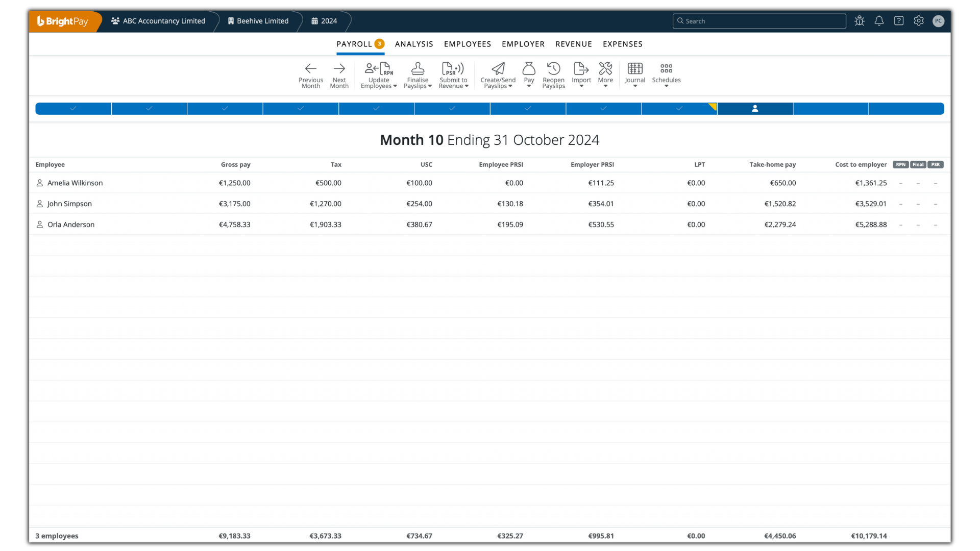Viewport: 980px width, 551px height.
Task: Open the Import menu
Action: (x=581, y=75)
